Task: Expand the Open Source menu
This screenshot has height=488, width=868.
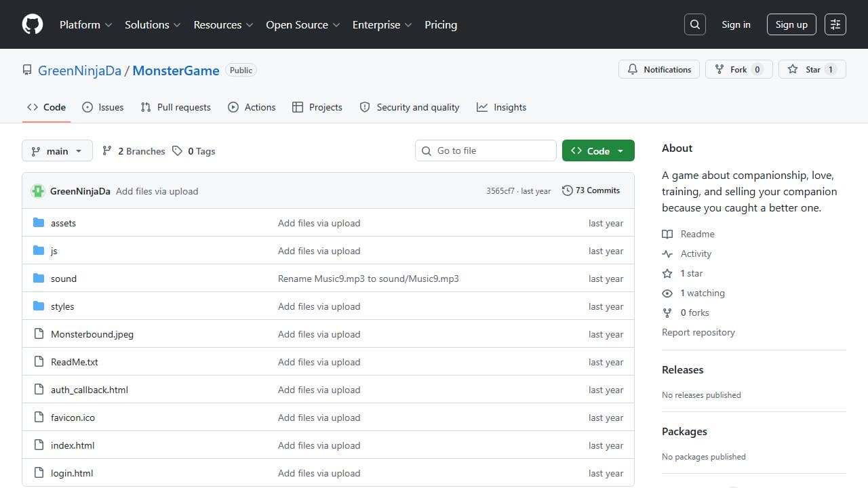Action: [x=302, y=24]
